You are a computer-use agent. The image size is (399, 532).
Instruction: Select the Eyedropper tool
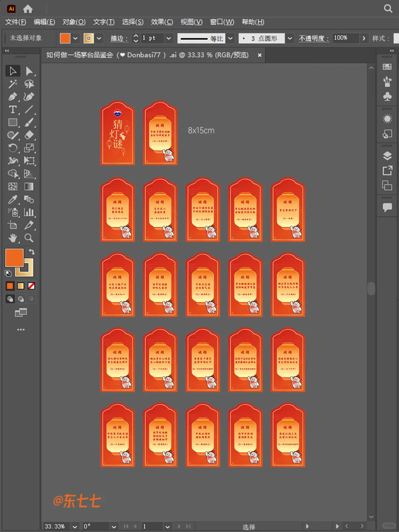click(13, 199)
